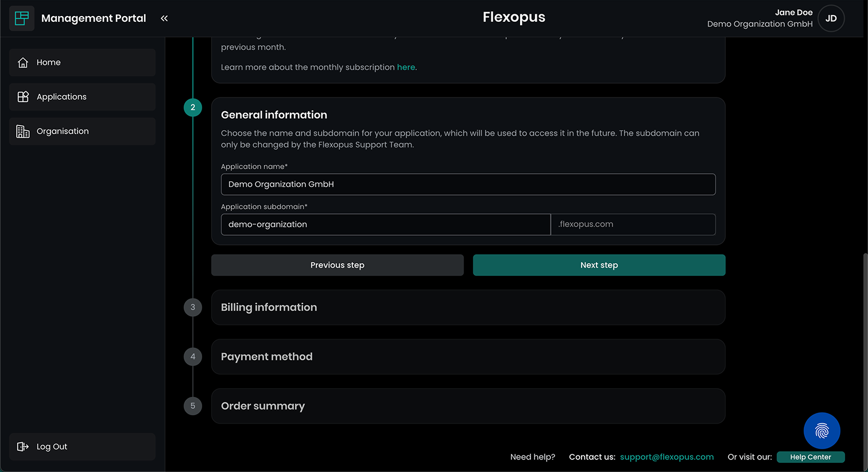The height and width of the screenshot is (472, 868).
Task: Go to step 2 circle marker
Action: tap(193, 107)
